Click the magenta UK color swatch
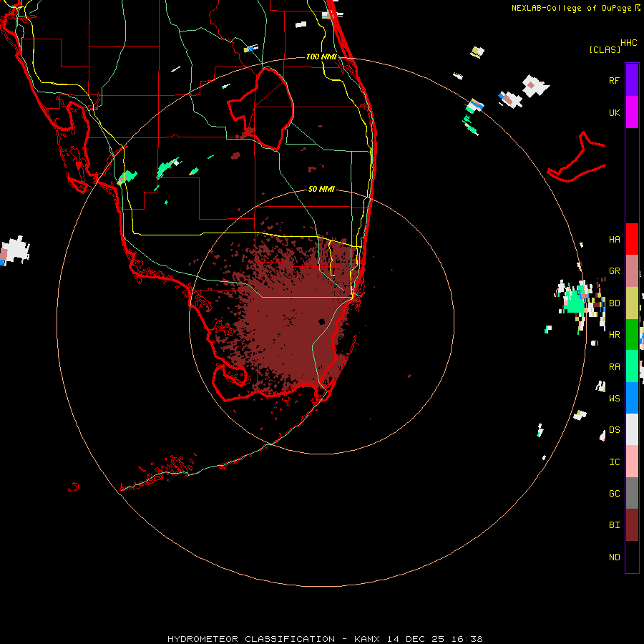The width and height of the screenshot is (644, 644). 632,112
